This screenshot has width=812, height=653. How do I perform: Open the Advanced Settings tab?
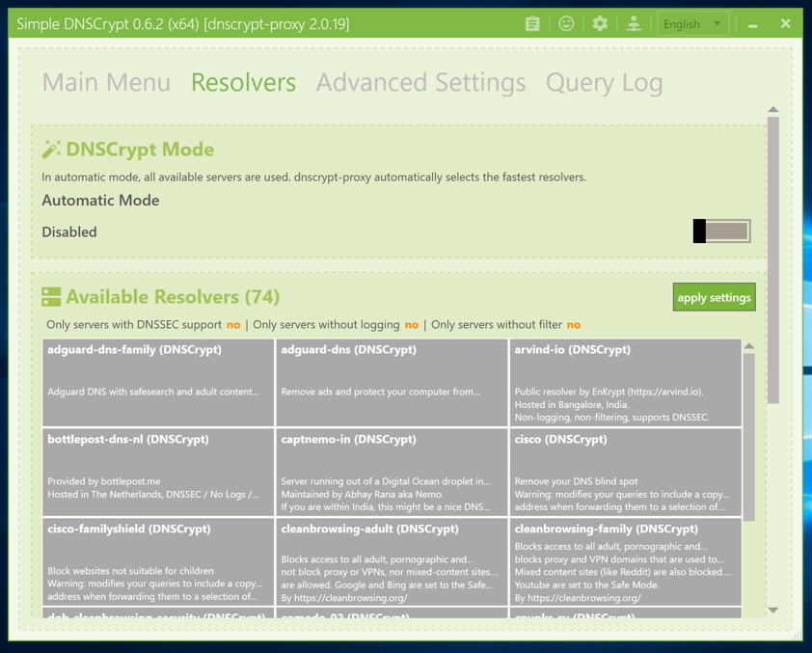click(x=420, y=83)
